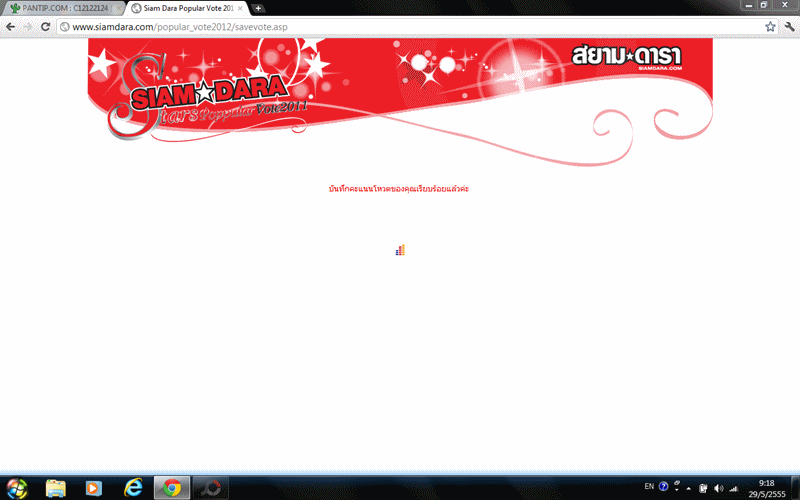Click the network signal tray icon

tap(734, 488)
